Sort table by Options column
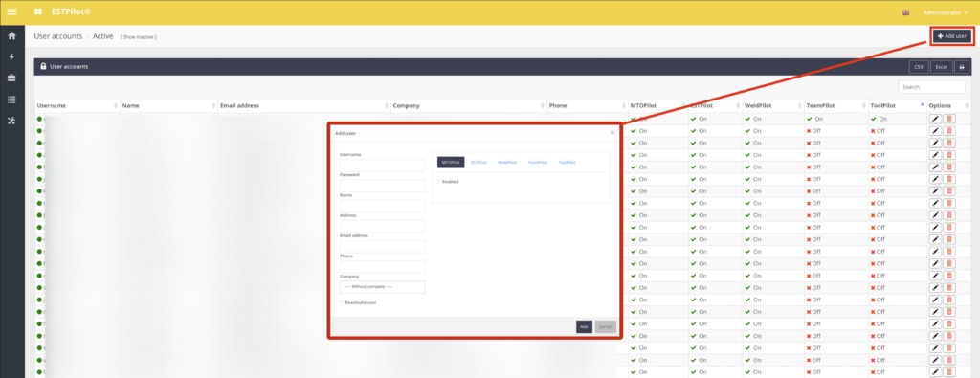This screenshot has height=378, width=980. 948,106
